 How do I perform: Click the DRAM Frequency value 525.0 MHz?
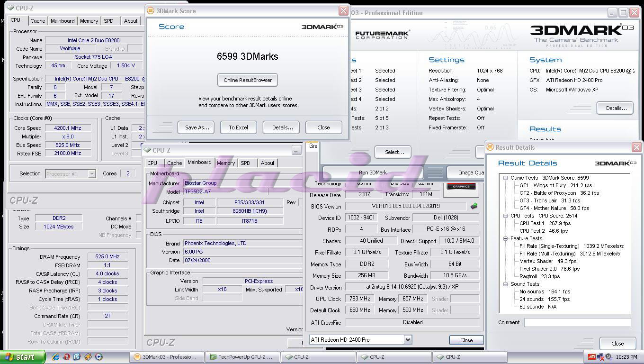[107, 256]
